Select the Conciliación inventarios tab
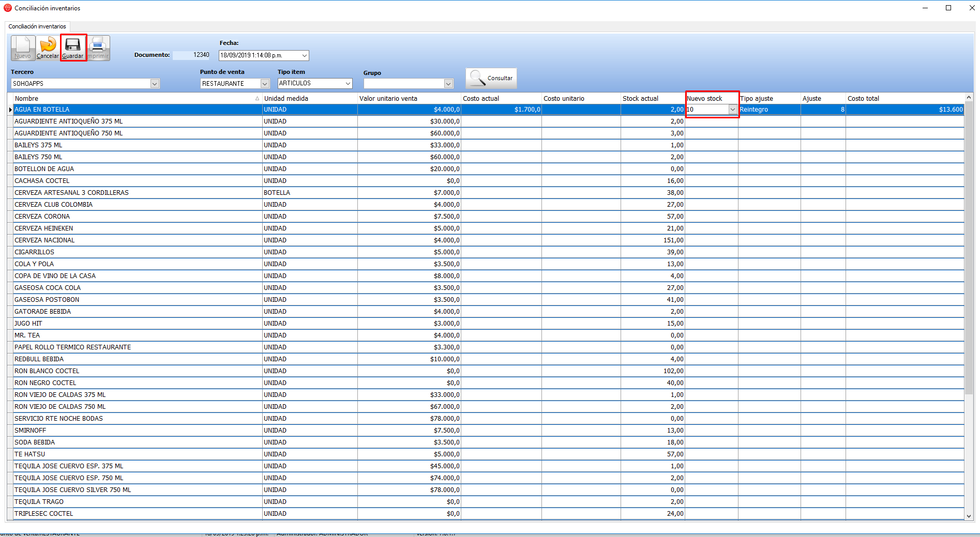Viewport: 980px width, 537px height. [37, 26]
